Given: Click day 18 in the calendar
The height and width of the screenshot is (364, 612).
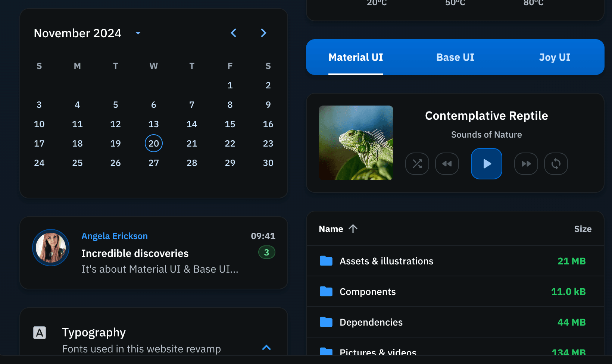Looking at the screenshot, I should tap(77, 143).
